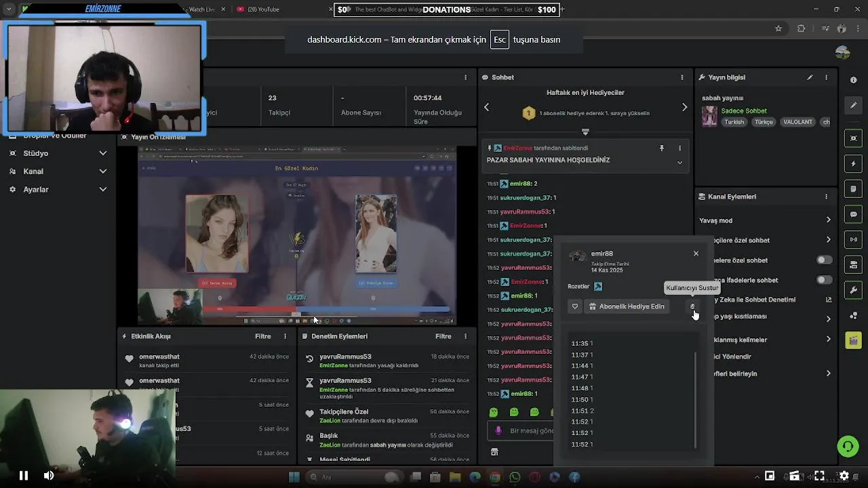868x488 pixels.
Task: Toggle the first chat-restriction switch in Kanal Eylemleri
Action: [x=824, y=260]
